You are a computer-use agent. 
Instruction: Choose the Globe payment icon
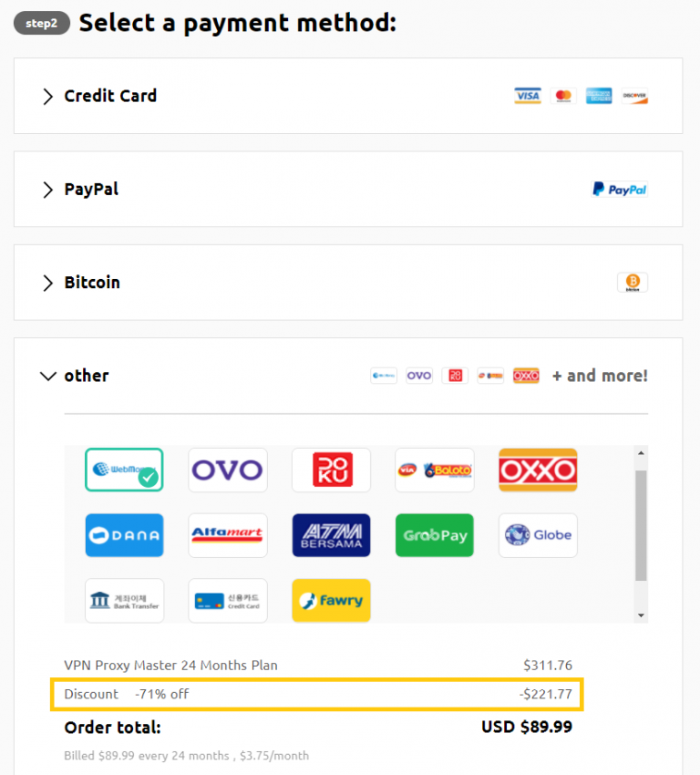tap(538, 534)
